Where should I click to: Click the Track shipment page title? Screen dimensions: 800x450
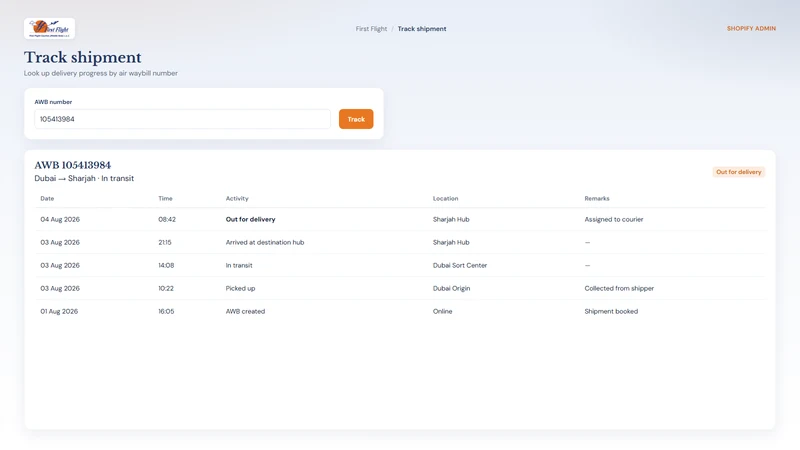click(83, 58)
